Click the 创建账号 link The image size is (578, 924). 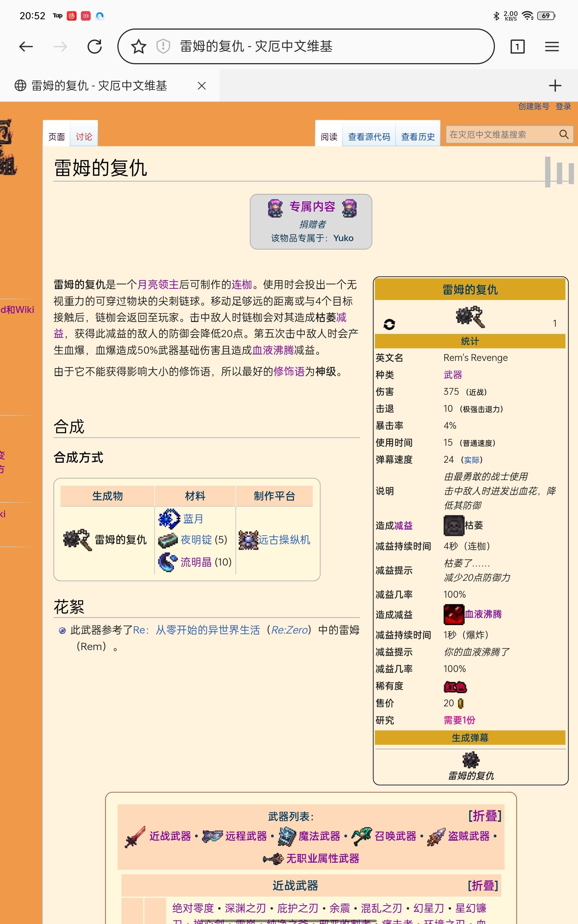534,106
